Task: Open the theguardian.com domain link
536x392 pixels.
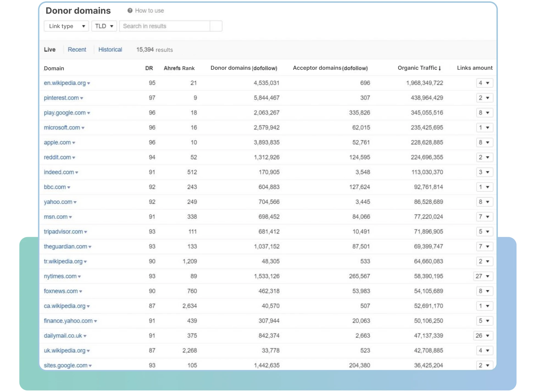Action: (x=65, y=246)
